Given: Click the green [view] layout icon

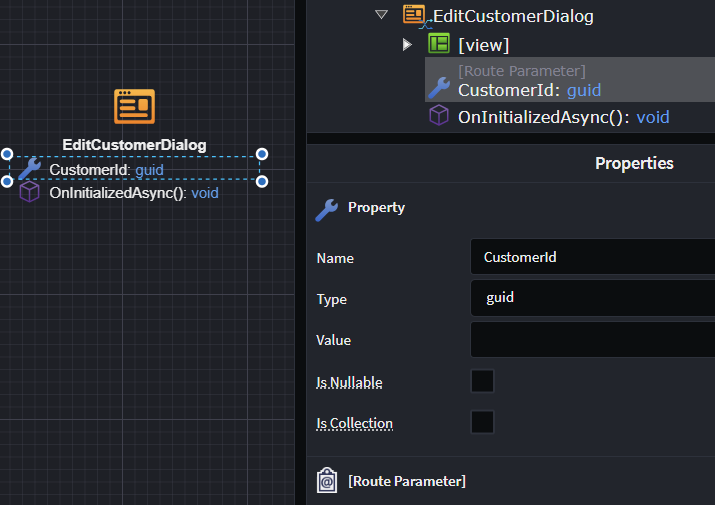Looking at the screenshot, I should pos(438,44).
